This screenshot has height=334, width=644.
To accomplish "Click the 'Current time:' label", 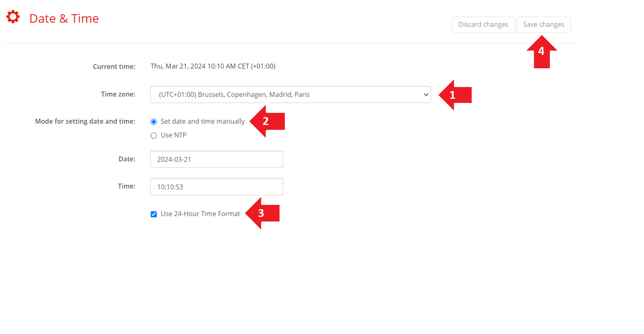I will 114,67.
